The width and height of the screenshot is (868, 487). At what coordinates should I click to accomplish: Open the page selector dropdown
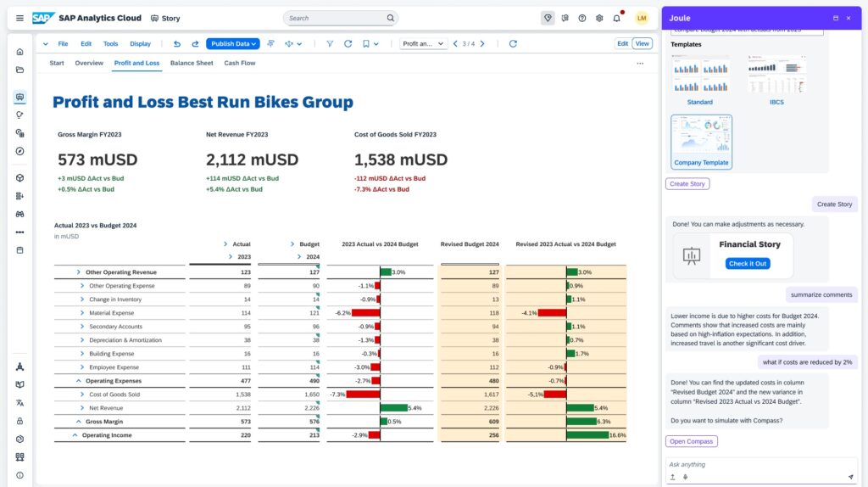[x=423, y=44]
